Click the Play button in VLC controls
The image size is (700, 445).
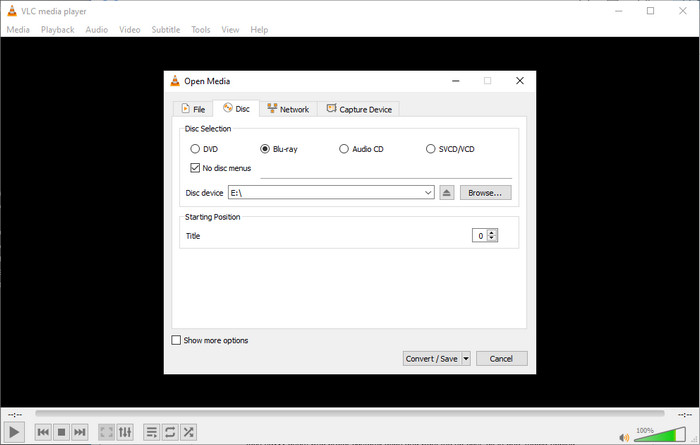click(x=13, y=432)
